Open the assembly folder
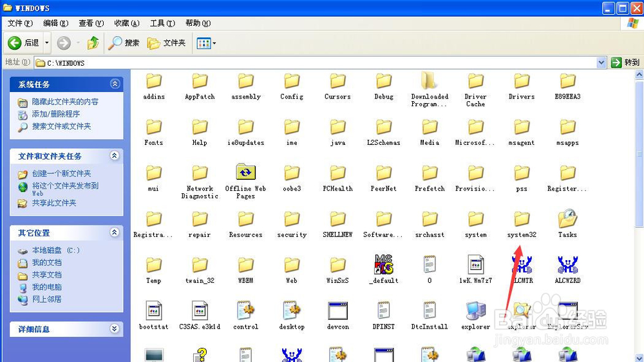Viewport: 644px width, 362px height. 245,86
